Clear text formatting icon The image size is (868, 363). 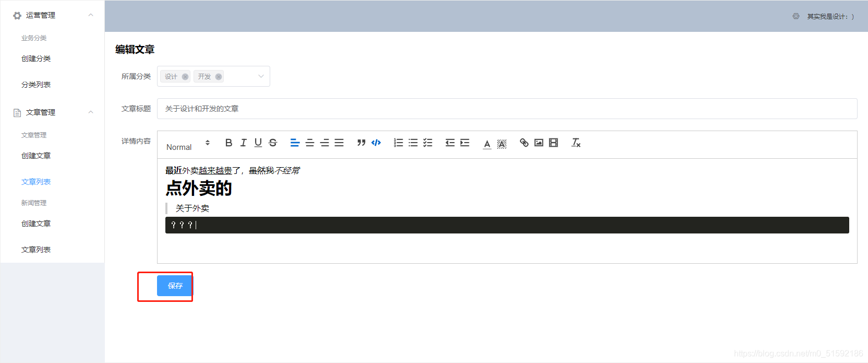576,143
